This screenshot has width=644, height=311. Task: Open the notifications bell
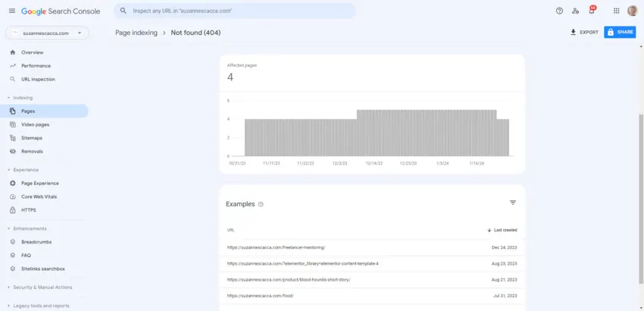click(592, 11)
